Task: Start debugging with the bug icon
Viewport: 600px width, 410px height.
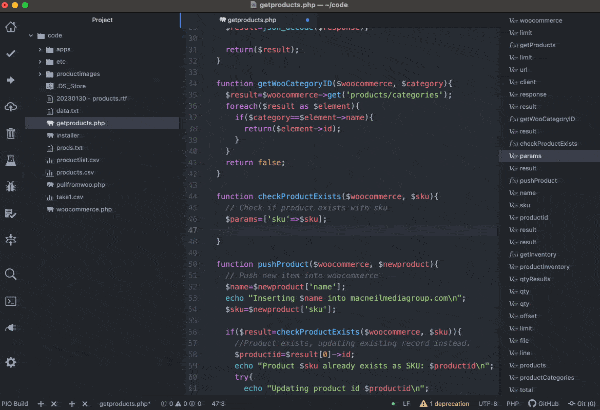Action: point(11,186)
